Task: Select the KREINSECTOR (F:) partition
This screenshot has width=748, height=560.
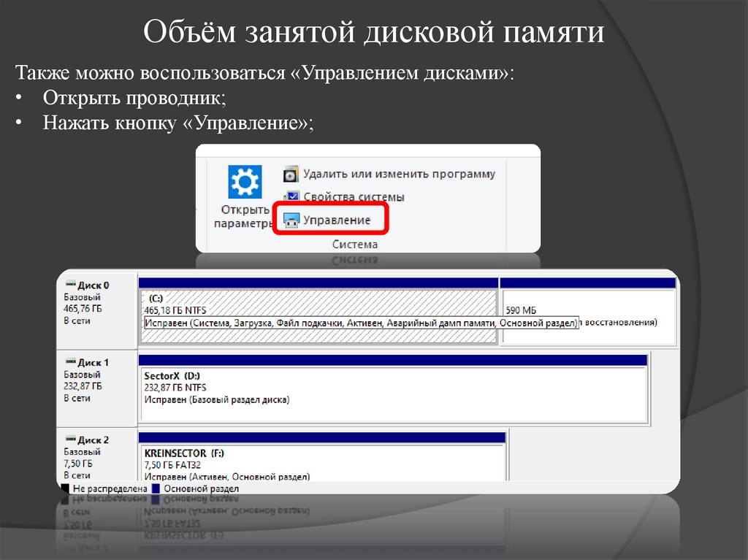Action: pos(321,459)
